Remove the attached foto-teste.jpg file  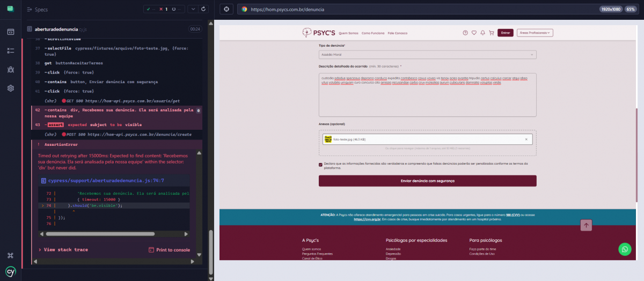coord(526,139)
